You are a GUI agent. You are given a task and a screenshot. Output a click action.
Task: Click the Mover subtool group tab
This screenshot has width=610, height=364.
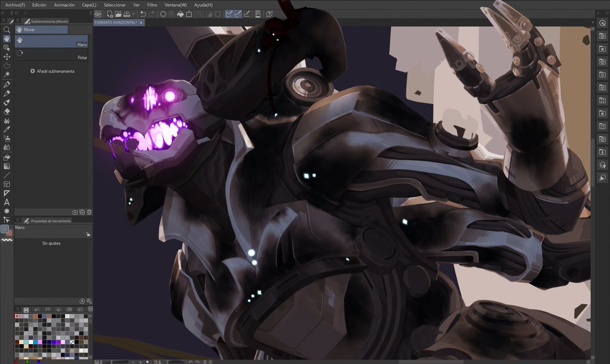tap(41, 29)
